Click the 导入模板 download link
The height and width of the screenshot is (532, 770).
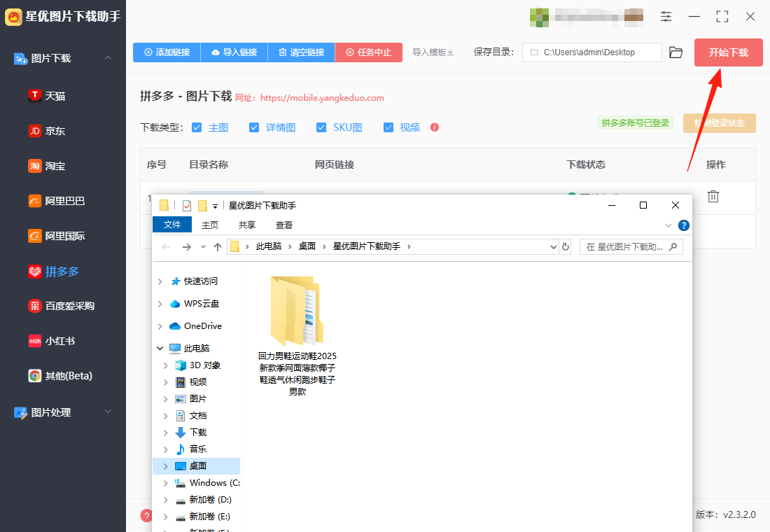(x=433, y=52)
